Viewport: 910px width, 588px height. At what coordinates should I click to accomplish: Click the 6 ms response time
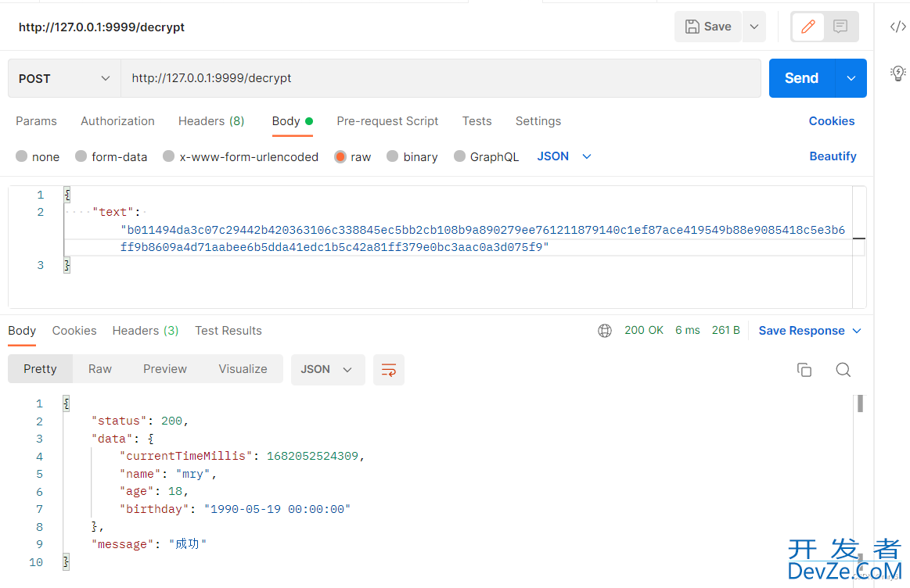687,330
